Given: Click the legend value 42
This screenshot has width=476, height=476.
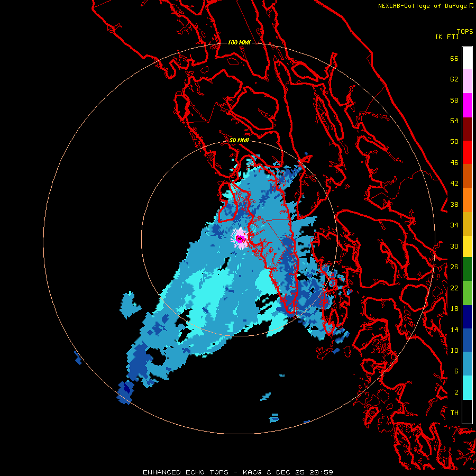Looking at the screenshot, I should [454, 184].
